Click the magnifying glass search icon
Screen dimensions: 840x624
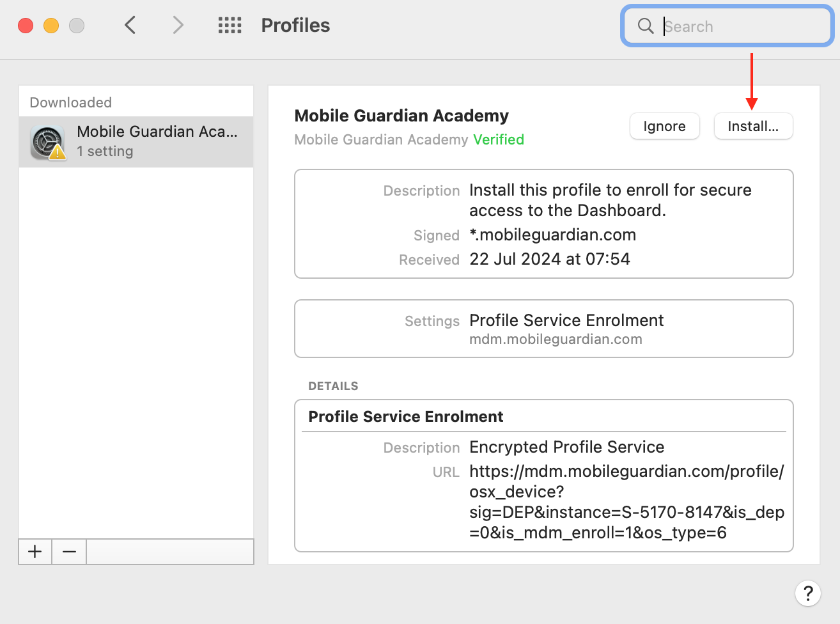pos(646,26)
